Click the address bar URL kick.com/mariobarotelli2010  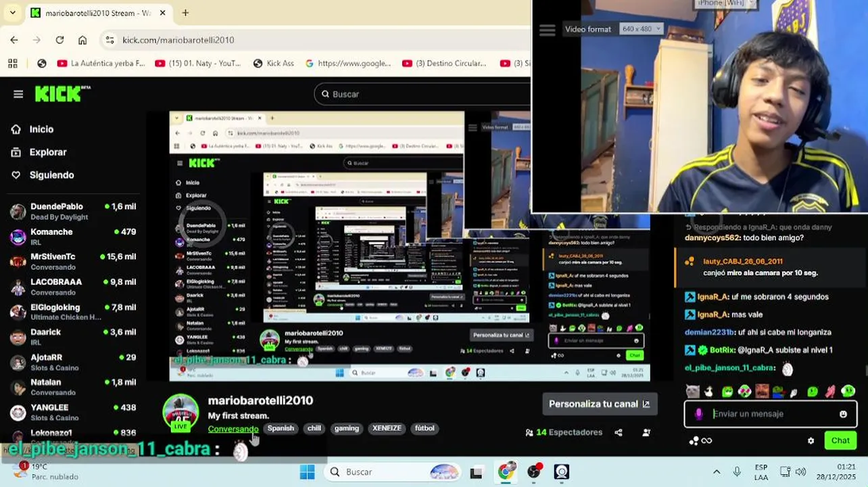point(178,40)
